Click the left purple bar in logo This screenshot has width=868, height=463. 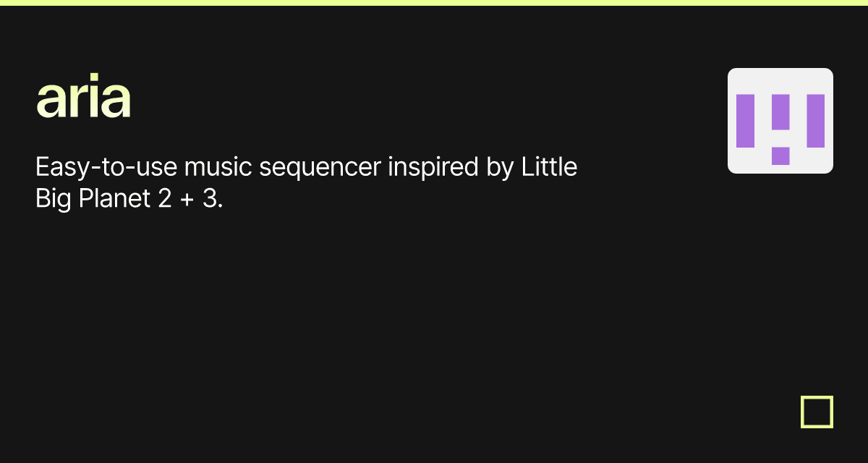[x=745, y=121]
